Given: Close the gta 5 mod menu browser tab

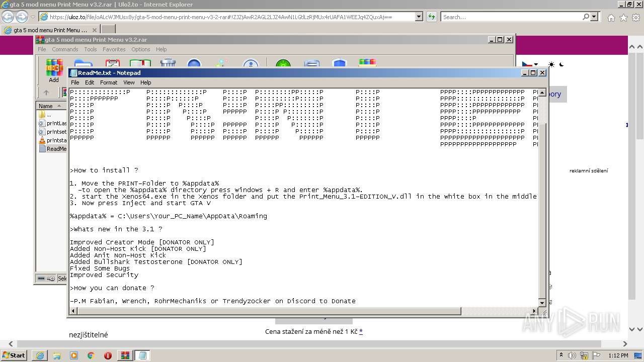Looking at the screenshot, I should click(x=94, y=30).
